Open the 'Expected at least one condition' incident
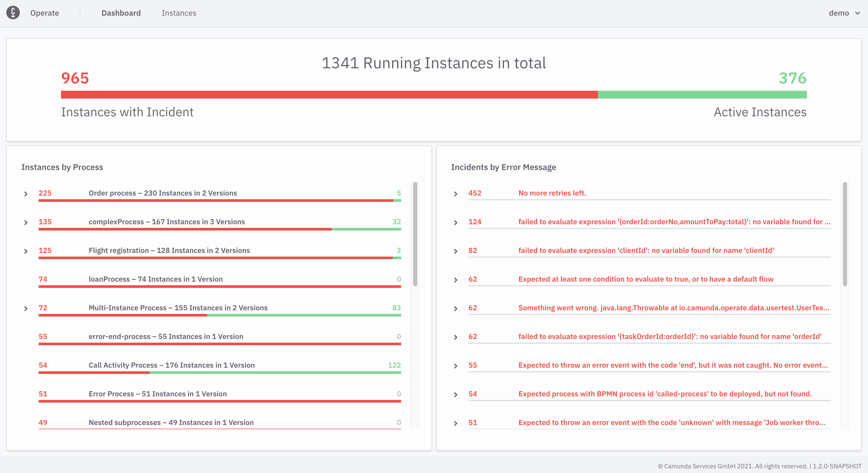This screenshot has width=868, height=473. 646,279
